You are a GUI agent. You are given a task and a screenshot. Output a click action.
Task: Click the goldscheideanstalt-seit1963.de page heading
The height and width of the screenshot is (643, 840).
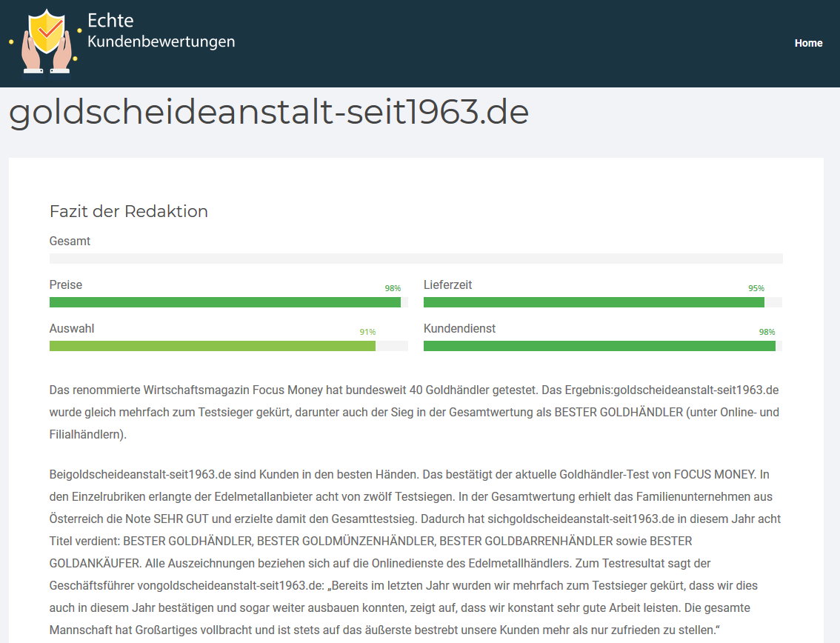click(269, 112)
